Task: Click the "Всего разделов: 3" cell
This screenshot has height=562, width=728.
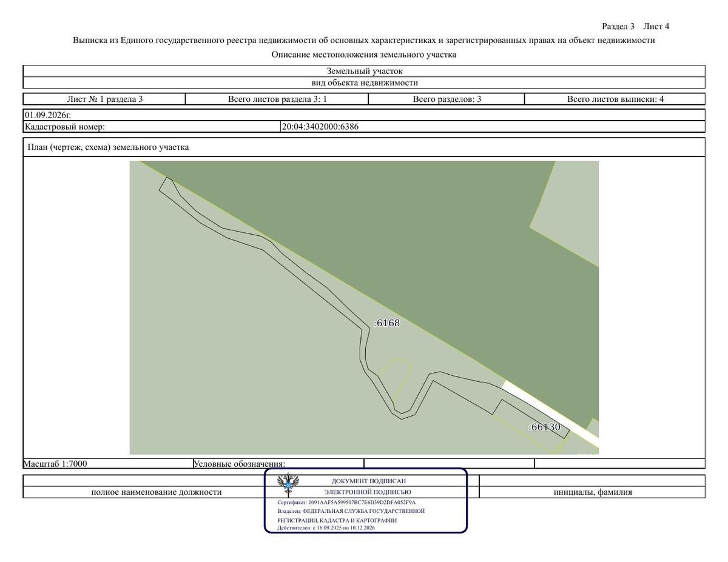Action: tap(447, 99)
